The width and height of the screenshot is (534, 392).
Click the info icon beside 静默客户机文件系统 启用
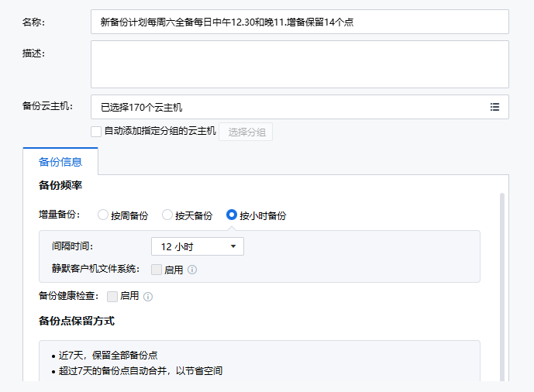192,270
